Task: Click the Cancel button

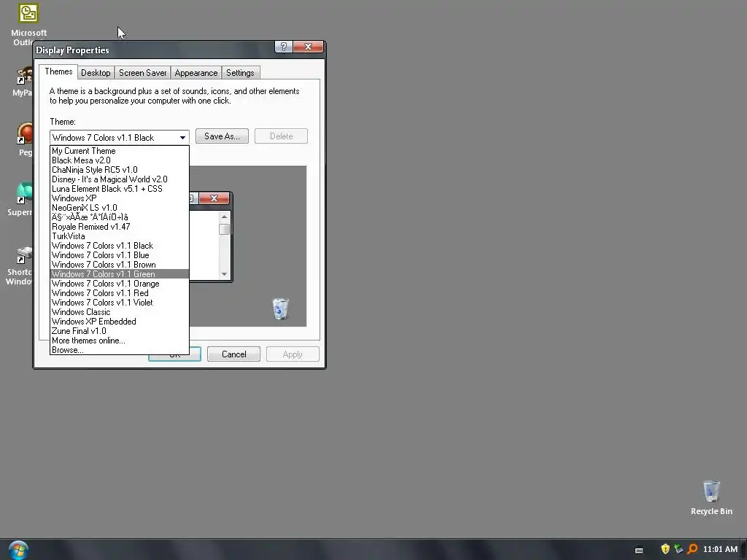Action: click(234, 354)
